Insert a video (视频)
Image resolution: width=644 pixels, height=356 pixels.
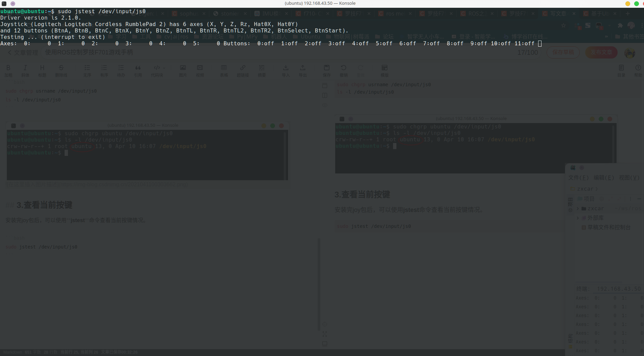click(200, 70)
